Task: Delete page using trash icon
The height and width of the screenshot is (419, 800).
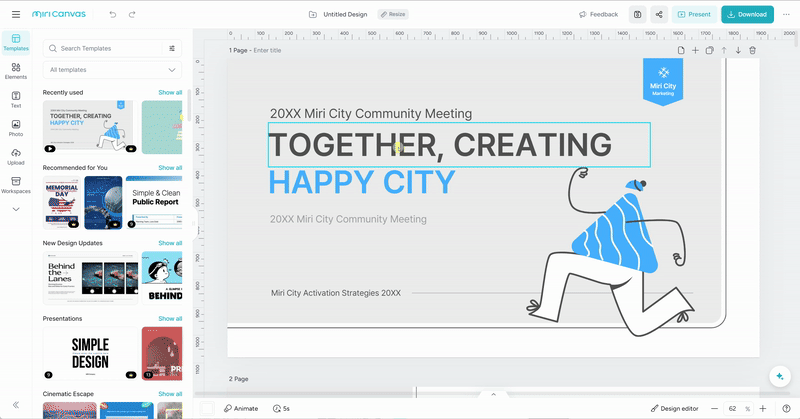Action: tap(753, 50)
